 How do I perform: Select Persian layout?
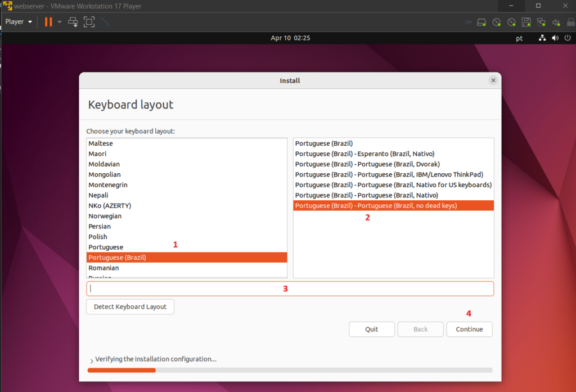pos(187,226)
